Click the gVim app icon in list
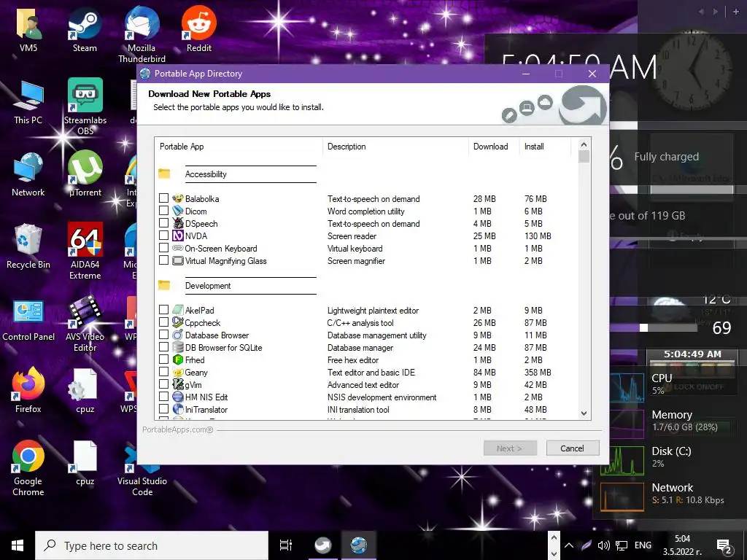Screen dimensions: 747x560 click(x=178, y=384)
